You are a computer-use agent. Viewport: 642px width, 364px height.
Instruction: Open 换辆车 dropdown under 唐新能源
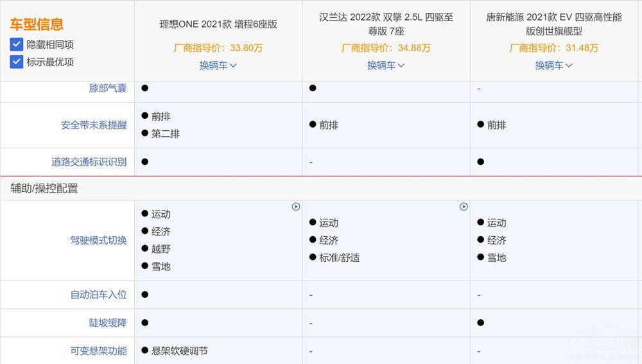click(x=554, y=65)
